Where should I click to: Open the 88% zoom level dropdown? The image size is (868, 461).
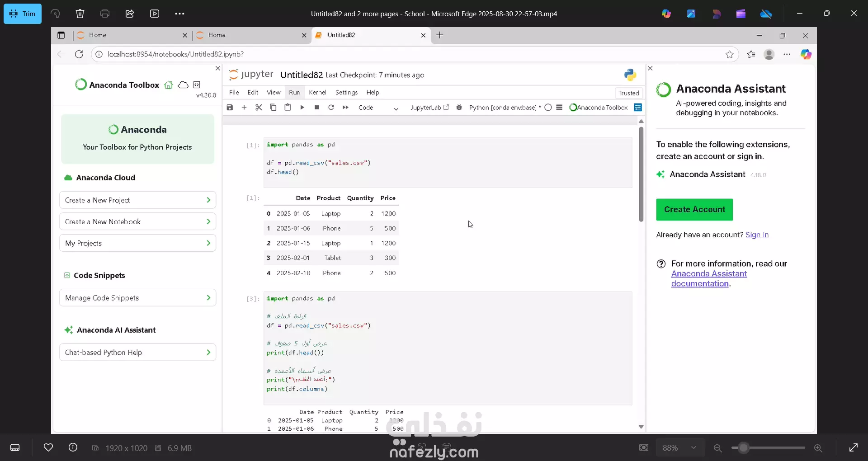point(679,448)
